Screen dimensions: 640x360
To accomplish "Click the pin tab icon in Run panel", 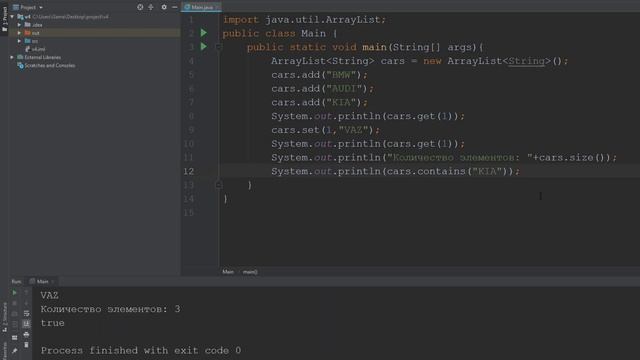I will tap(15, 351).
